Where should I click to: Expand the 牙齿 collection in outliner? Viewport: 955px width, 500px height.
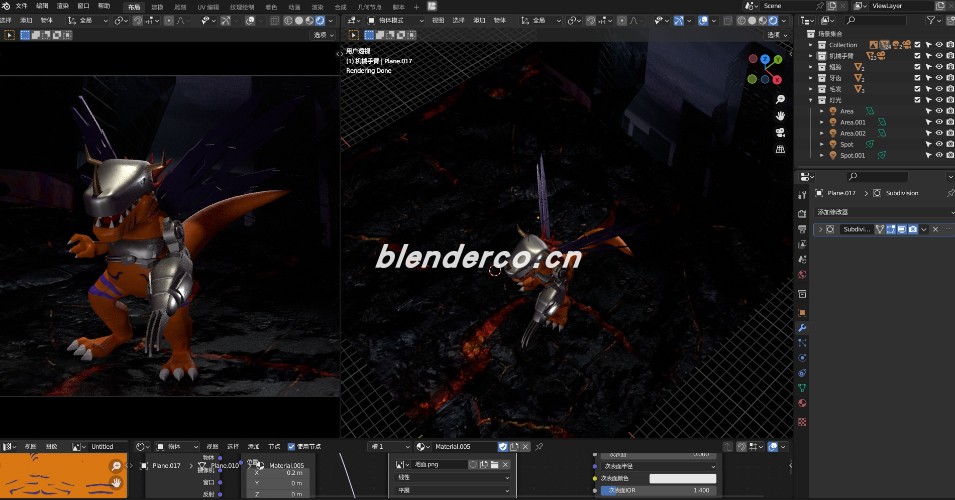811,78
